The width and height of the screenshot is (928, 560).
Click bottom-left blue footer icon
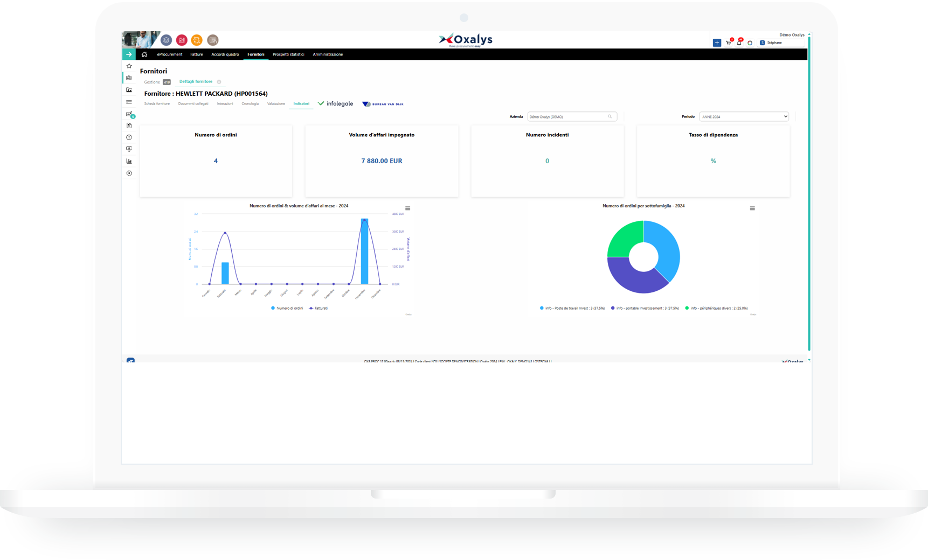tap(130, 360)
